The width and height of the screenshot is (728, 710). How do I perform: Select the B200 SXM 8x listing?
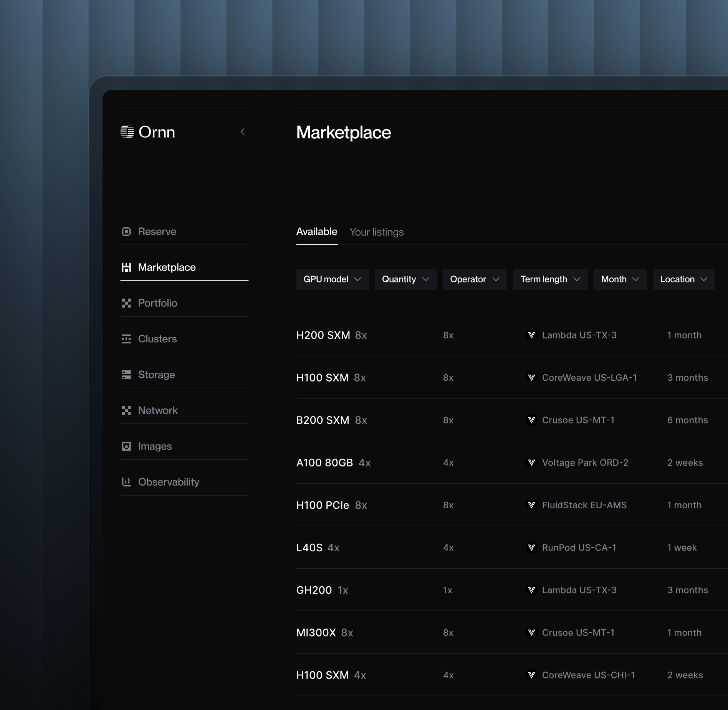coord(332,420)
